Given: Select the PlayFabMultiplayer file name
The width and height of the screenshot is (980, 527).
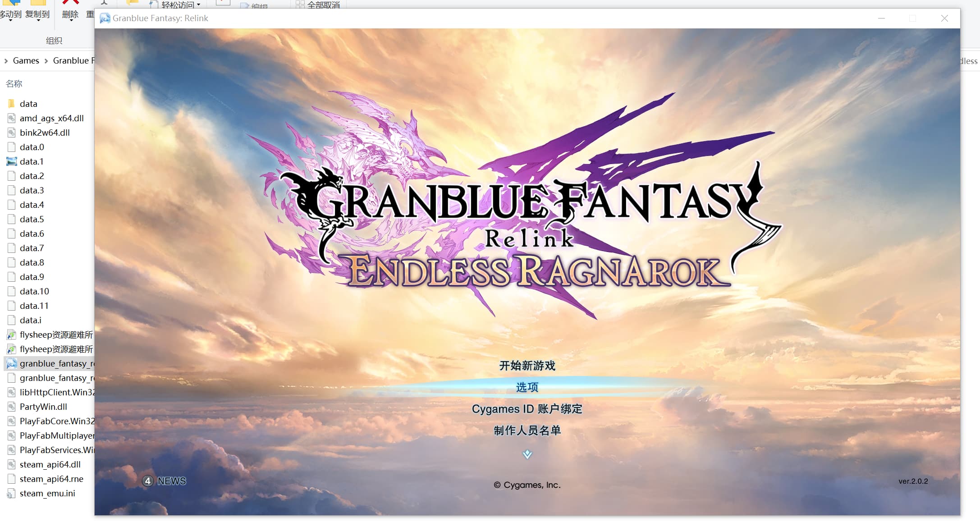Looking at the screenshot, I should (x=57, y=435).
